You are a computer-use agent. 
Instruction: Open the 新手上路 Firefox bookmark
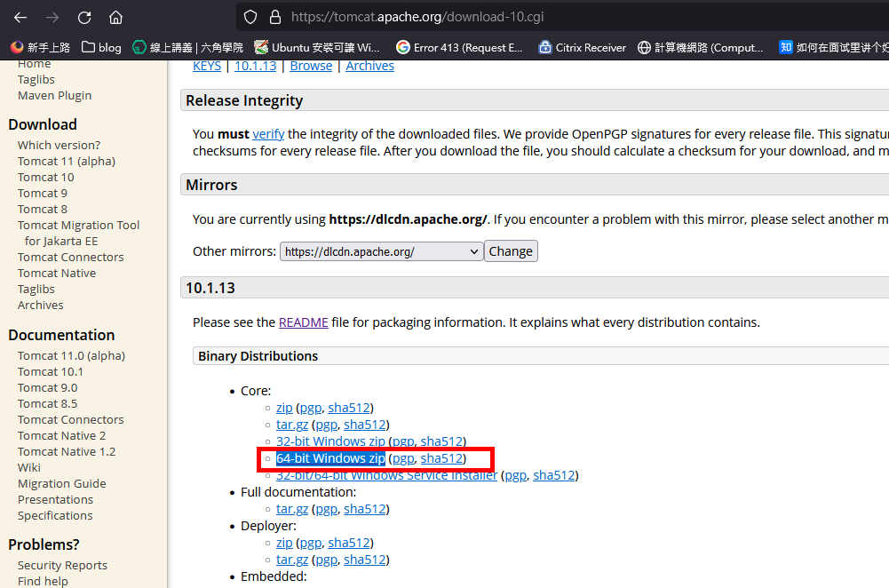(x=41, y=48)
